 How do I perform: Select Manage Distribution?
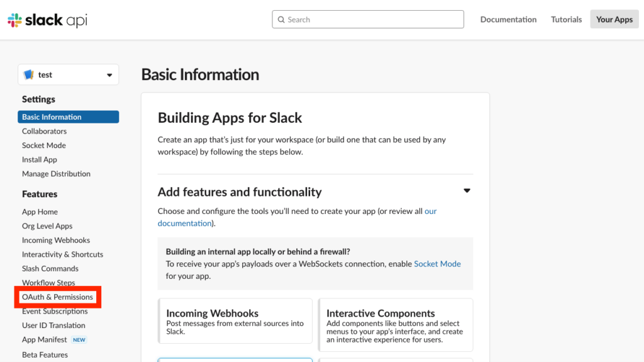tap(56, 174)
